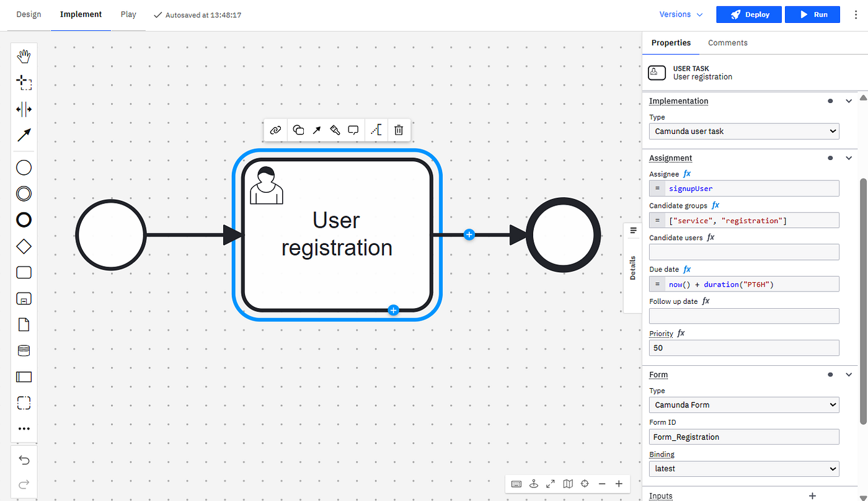The width and height of the screenshot is (868, 501).
Task: Open the Camunda Form type dropdown
Action: pyautogui.click(x=744, y=405)
